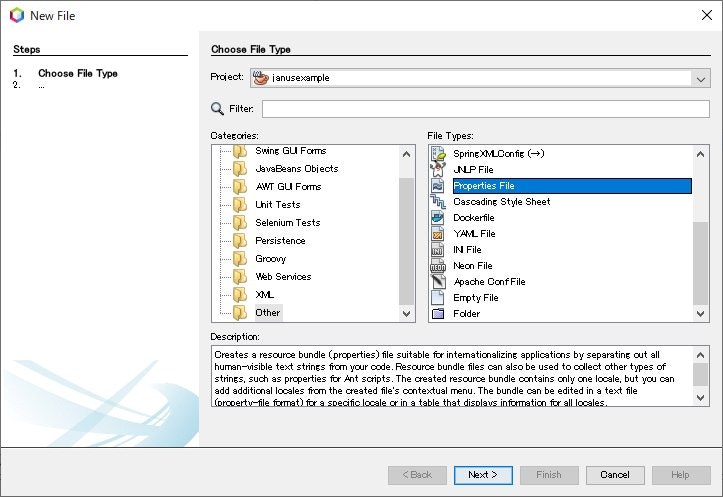Choose YAML File type
This screenshot has height=497, width=723.
(474, 234)
